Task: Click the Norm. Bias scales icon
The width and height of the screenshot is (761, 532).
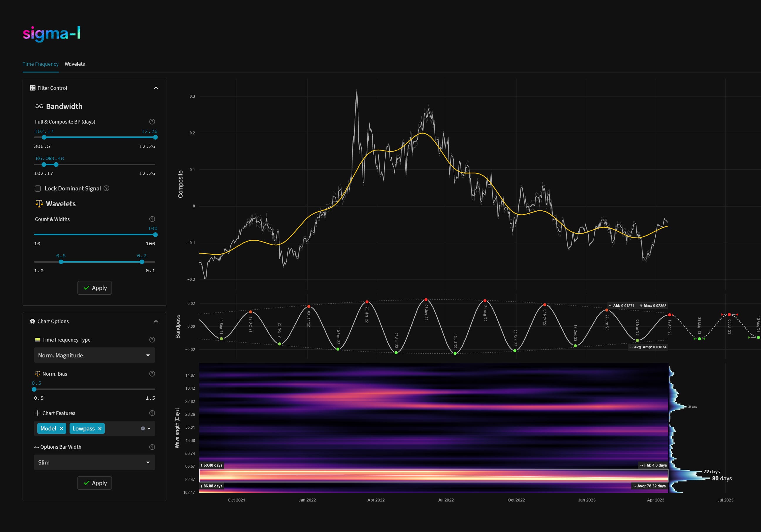Action: [x=38, y=374]
